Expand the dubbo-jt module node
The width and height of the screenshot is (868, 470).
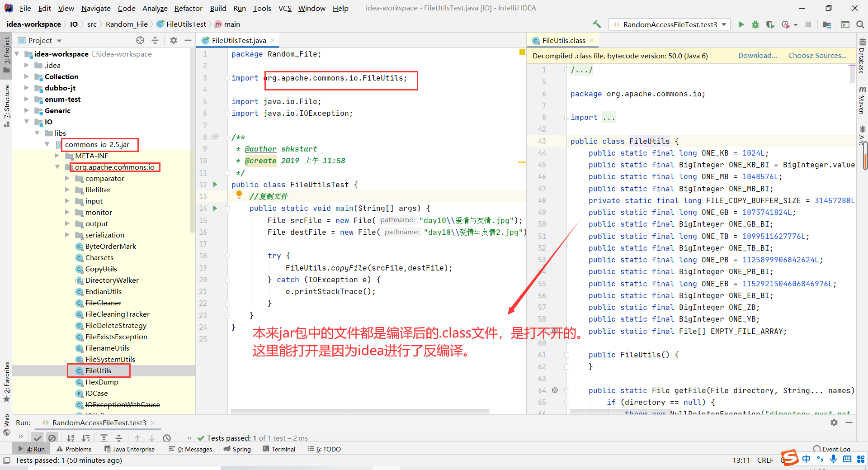pyautogui.click(x=26, y=88)
